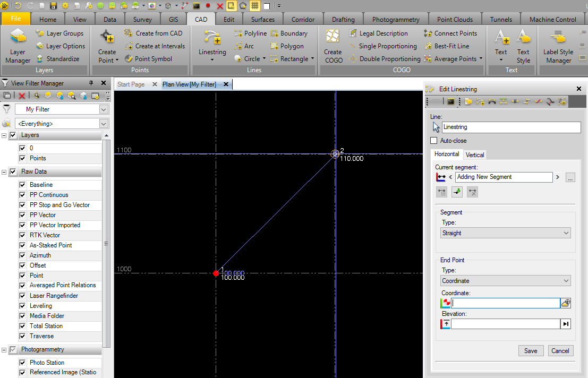
Task: Open the Layer Manager tool
Action: tap(18, 46)
